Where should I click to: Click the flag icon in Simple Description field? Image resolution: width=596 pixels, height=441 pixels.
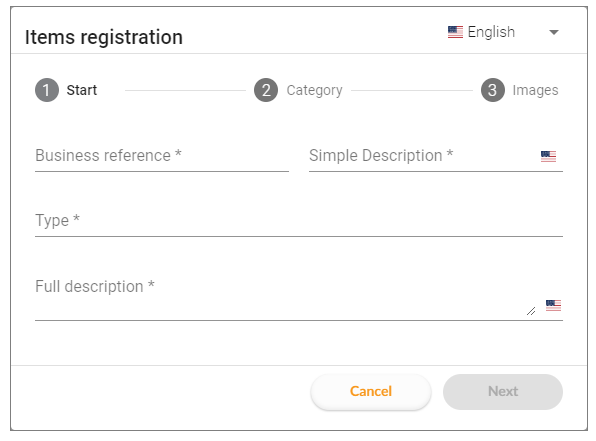pyautogui.click(x=548, y=156)
